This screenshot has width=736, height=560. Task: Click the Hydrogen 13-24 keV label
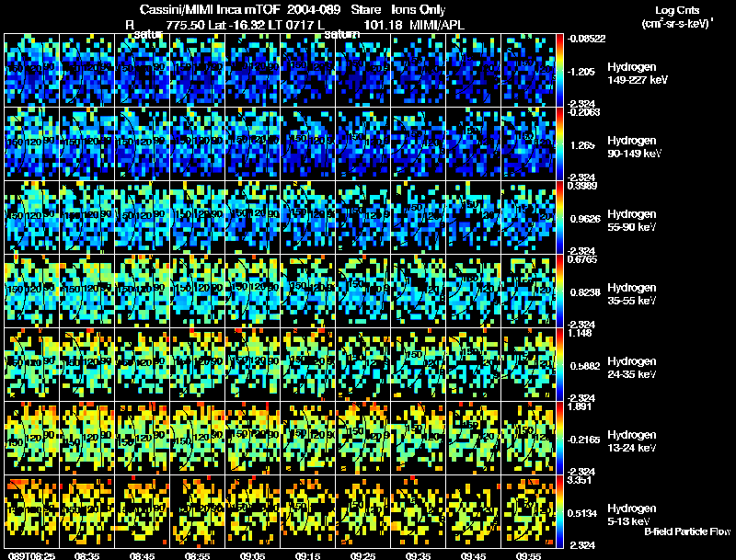(x=632, y=441)
